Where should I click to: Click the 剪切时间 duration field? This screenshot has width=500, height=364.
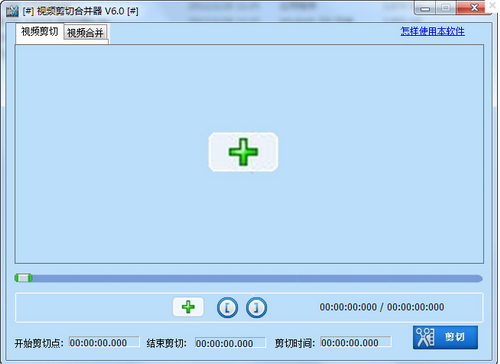coord(356,342)
